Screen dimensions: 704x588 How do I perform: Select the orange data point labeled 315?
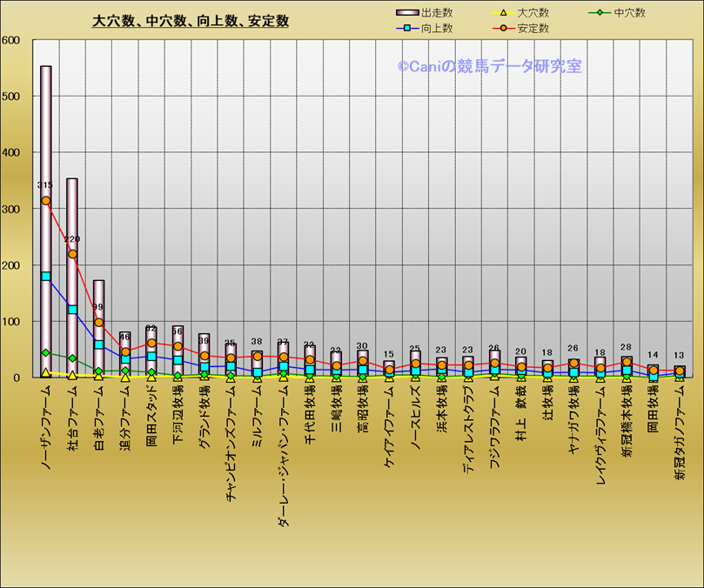46,201
